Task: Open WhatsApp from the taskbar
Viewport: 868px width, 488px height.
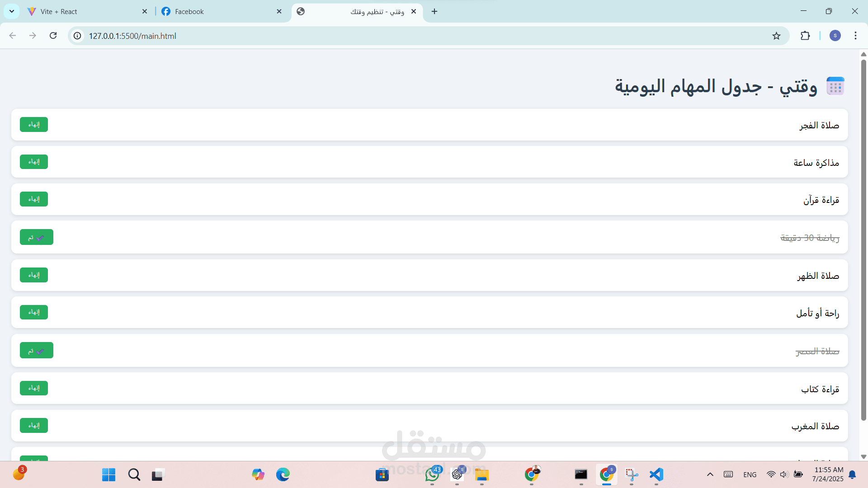Action: [433, 474]
